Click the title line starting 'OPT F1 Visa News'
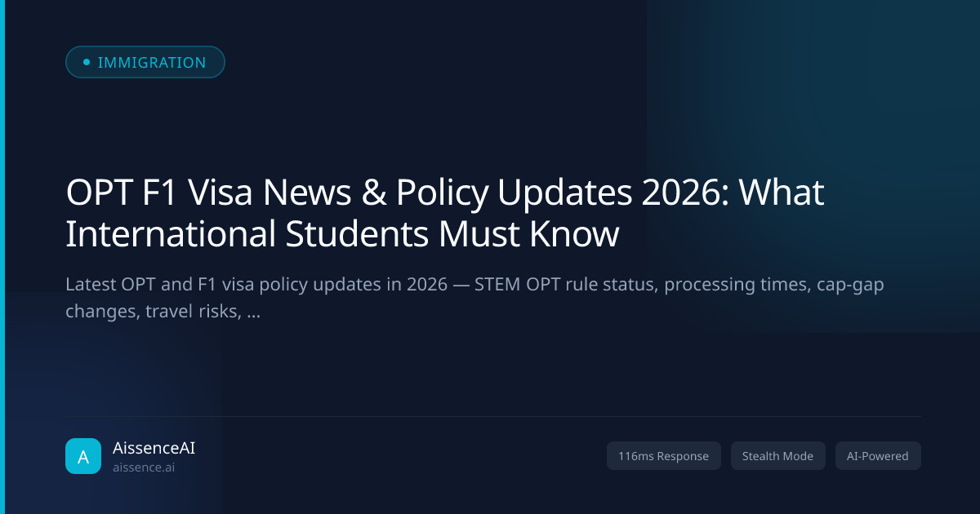Screen dimensions: 980x514 (x=445, y=194)
